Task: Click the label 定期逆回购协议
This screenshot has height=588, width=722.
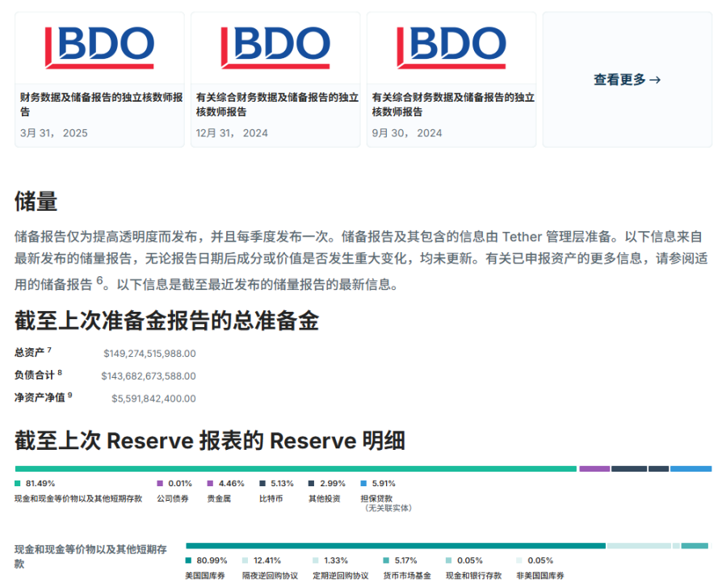Action: coord(340,576)
